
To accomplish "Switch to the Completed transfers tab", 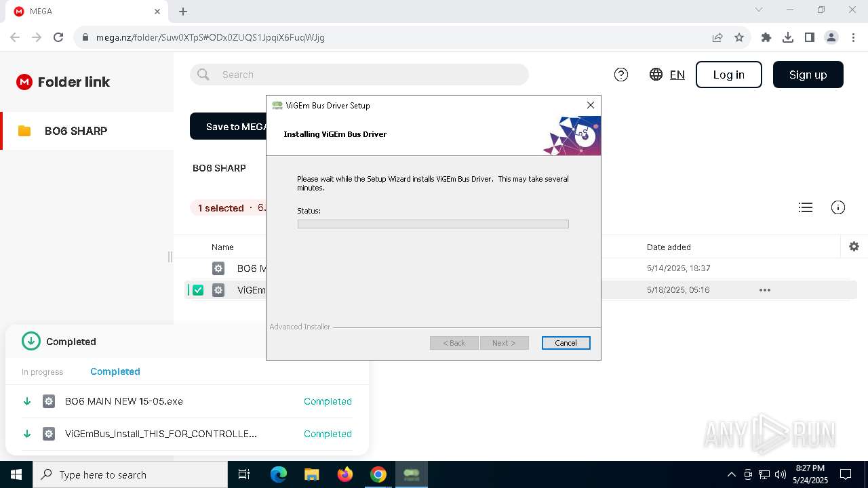I will (x=115, y=371).
